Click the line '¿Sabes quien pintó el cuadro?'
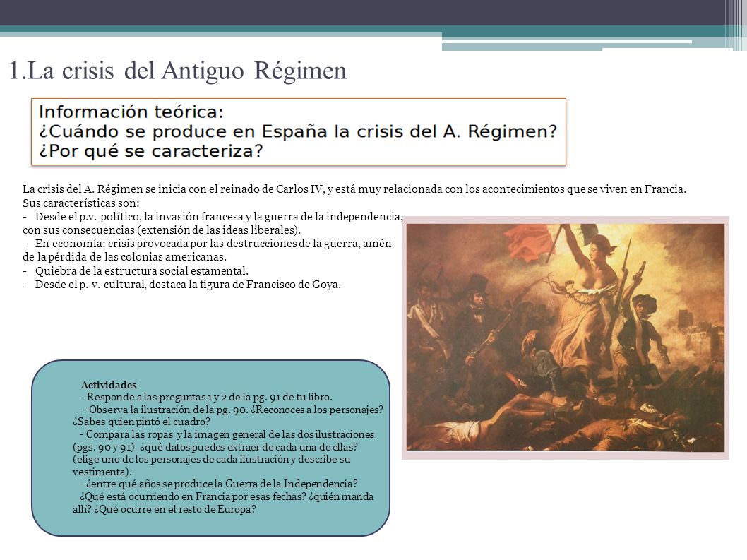747x560 pixels. click(x=141, y=422)
